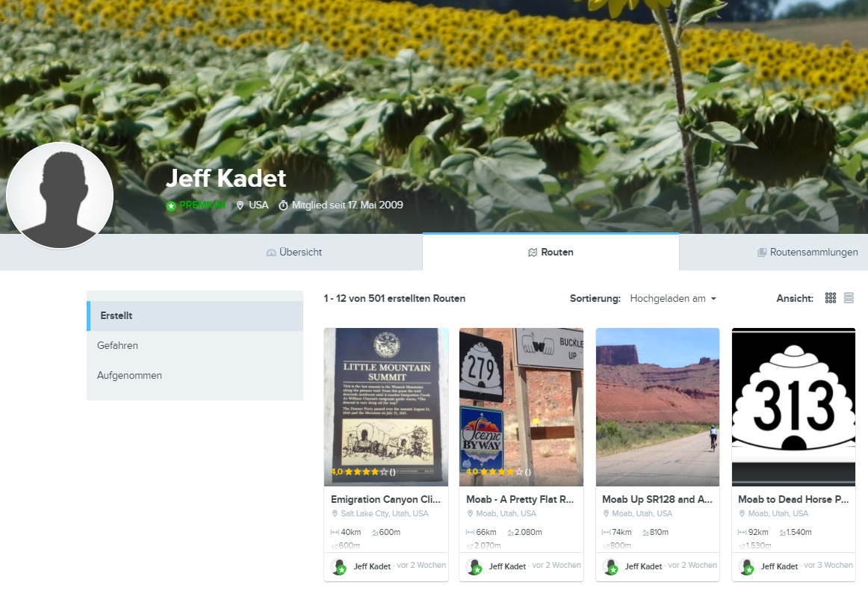Open the Hochgeladen am sort dropdown

coord(672,299)
